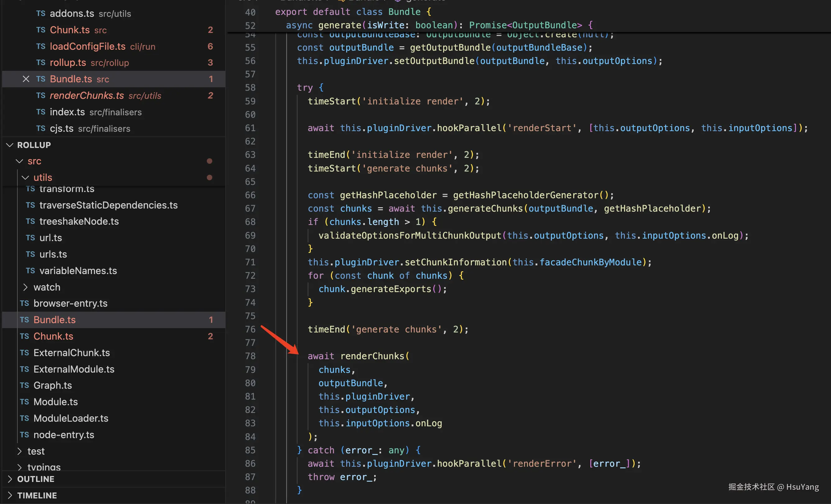Expand the OUTLINE panel
831x504 pixels.
[10, 479]
